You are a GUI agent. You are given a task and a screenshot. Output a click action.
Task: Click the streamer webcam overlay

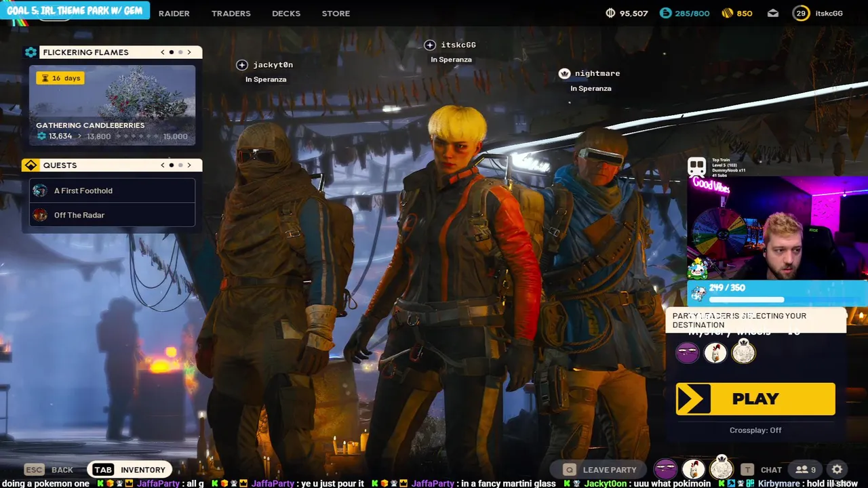[777, 228]
